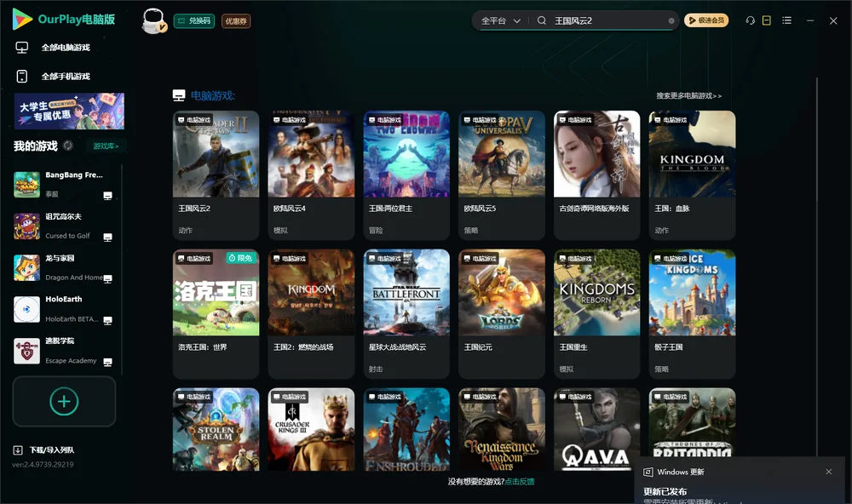Open BangBang Free game in my games
The width and height of the screenshot is (852, 504).
pyautogui.click(x=64, y=184)
